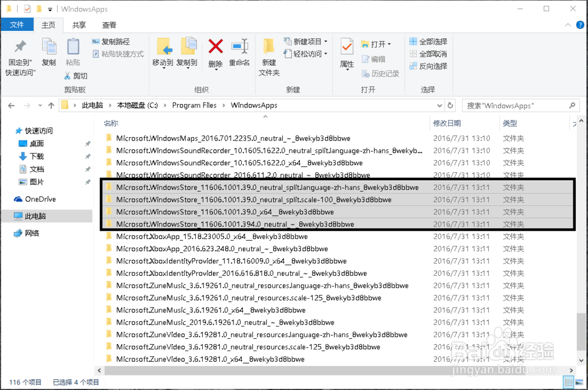
Task: Click the red Delete (删除) icon
Action: click(x=216, y=47)
